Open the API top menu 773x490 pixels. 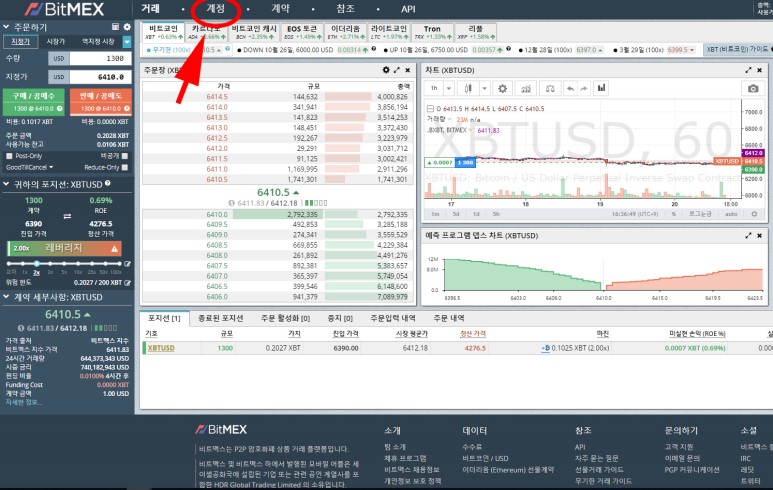[x=408, y=9]
